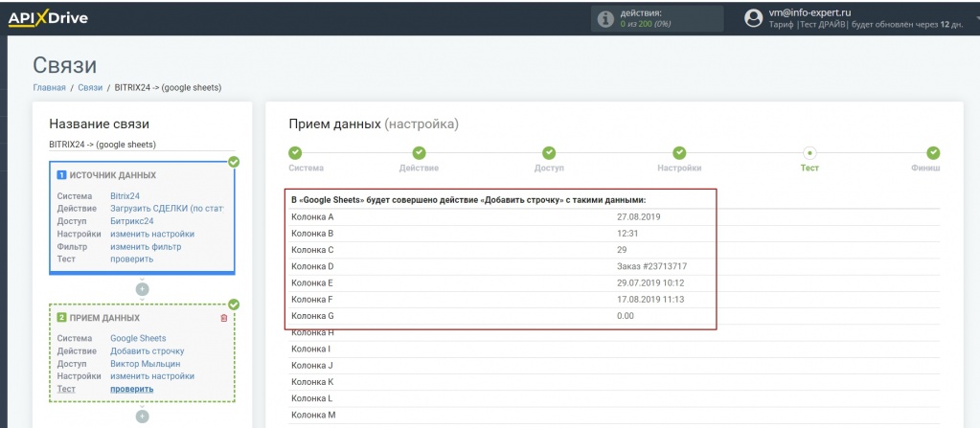Click the plus circle below ПРИЕМ ДАННЫХ block

[142, 417]
